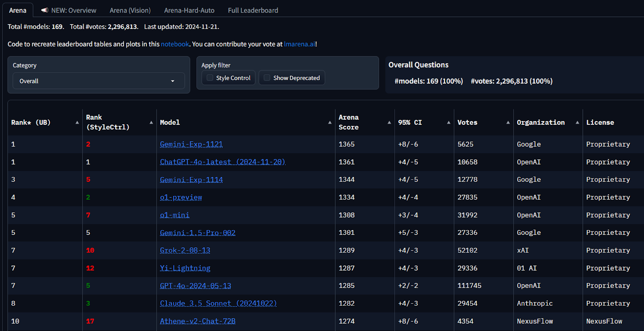Click the Claude 3.5 Sonnet (20241022) link

coord(218,303)
